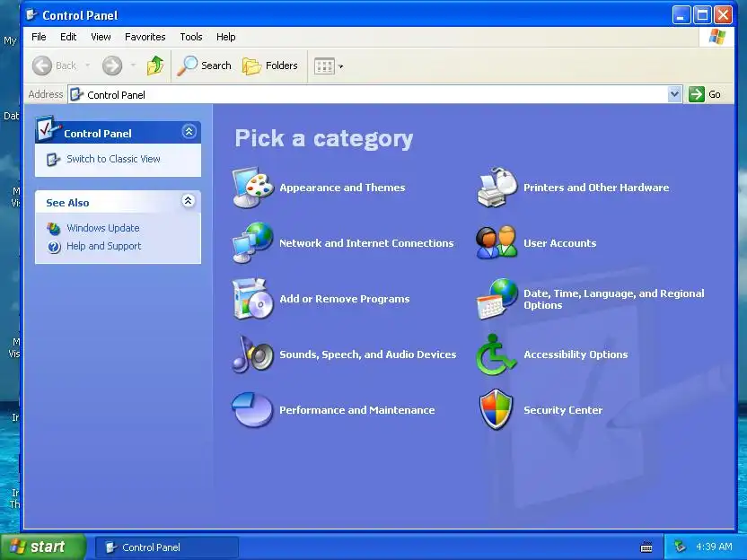Screen dimensions: 747x560
Task: Click the Windows Update icon in See Also
Action: pos(54,229)
